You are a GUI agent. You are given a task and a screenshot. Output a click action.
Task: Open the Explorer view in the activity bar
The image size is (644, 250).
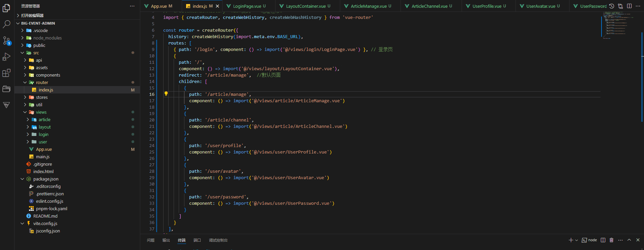[6, 8]
